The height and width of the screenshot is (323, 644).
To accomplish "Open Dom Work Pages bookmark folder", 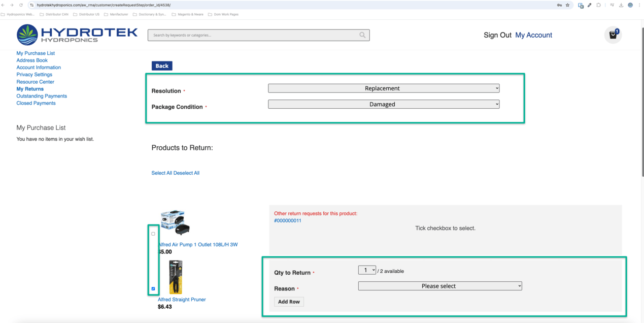I will tap(223, 14).
